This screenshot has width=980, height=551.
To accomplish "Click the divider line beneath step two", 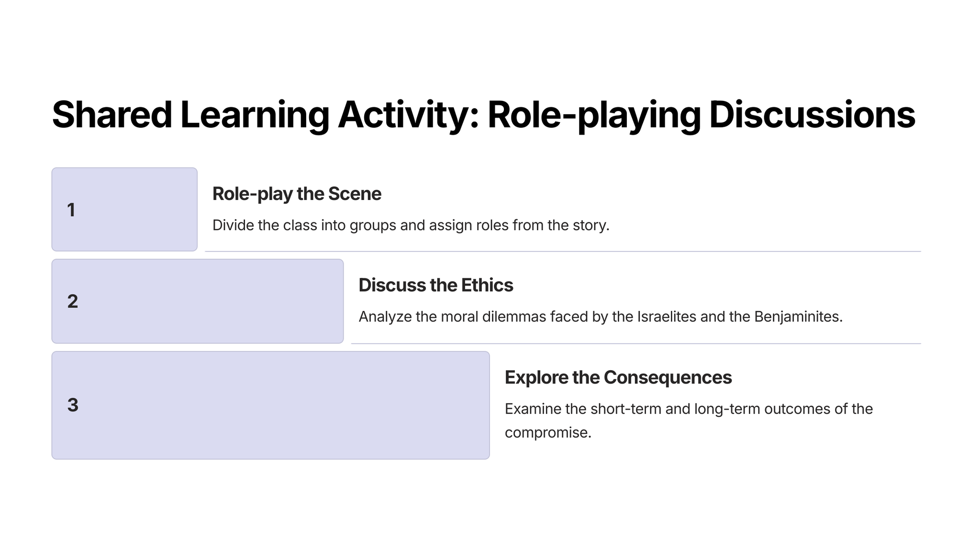I will [x=635, y=343].
